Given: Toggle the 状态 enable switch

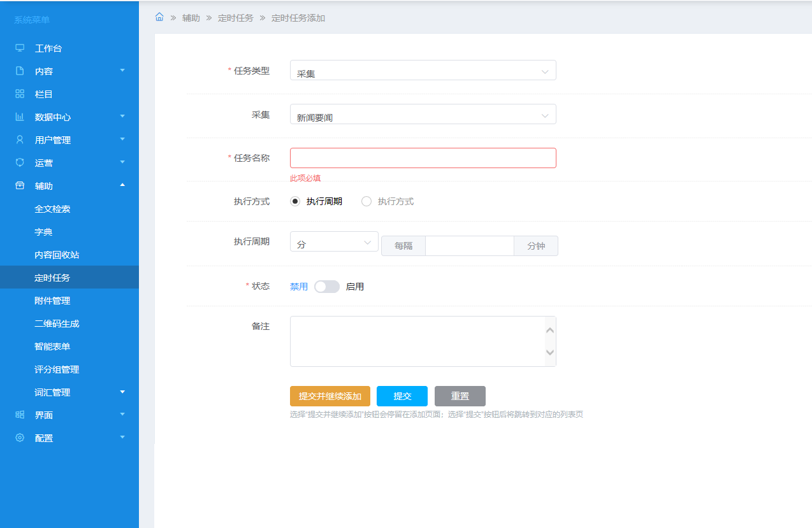Looking at the screenshot, I should click(x=326, y=287).
